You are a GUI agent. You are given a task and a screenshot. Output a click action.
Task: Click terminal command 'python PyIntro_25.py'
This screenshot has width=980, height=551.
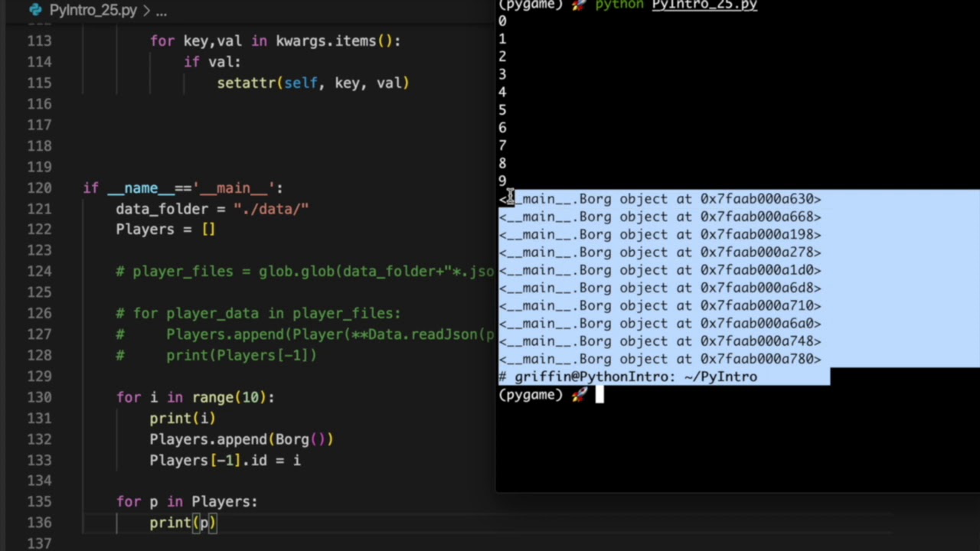(x=676, y=5)
